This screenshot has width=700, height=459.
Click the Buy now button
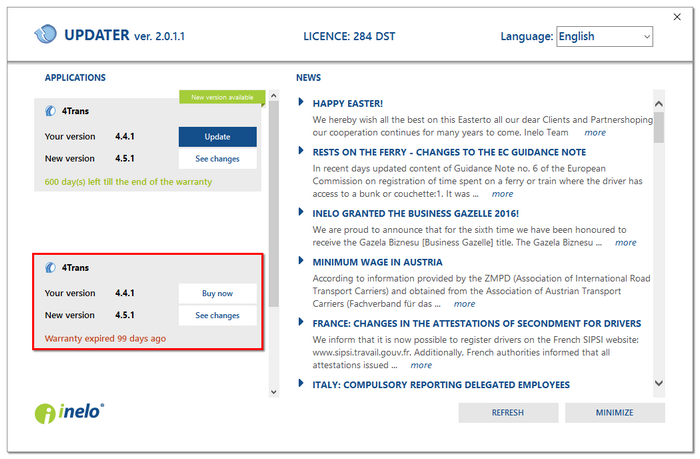pyautogui.click(x=217, y=293)
